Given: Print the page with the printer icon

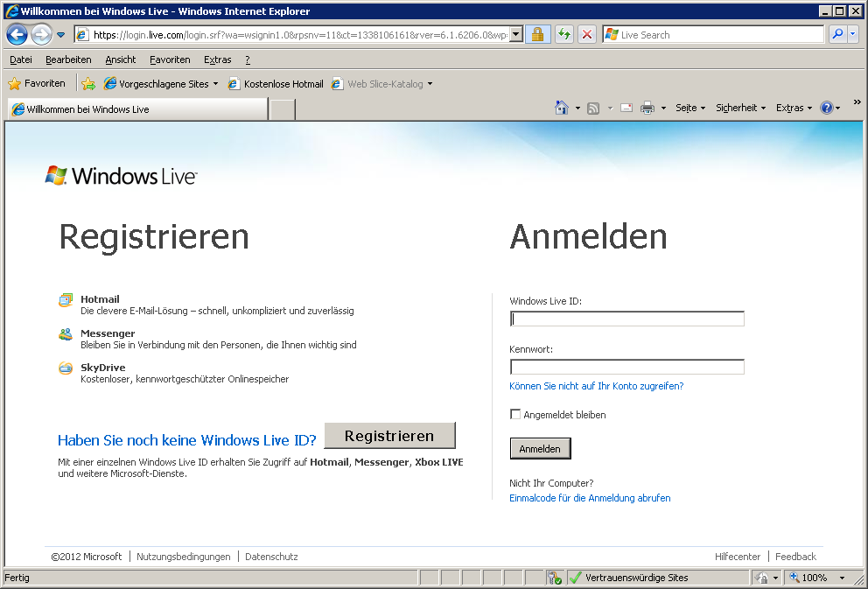Looking at the screenshot, I should click(647, 108).
